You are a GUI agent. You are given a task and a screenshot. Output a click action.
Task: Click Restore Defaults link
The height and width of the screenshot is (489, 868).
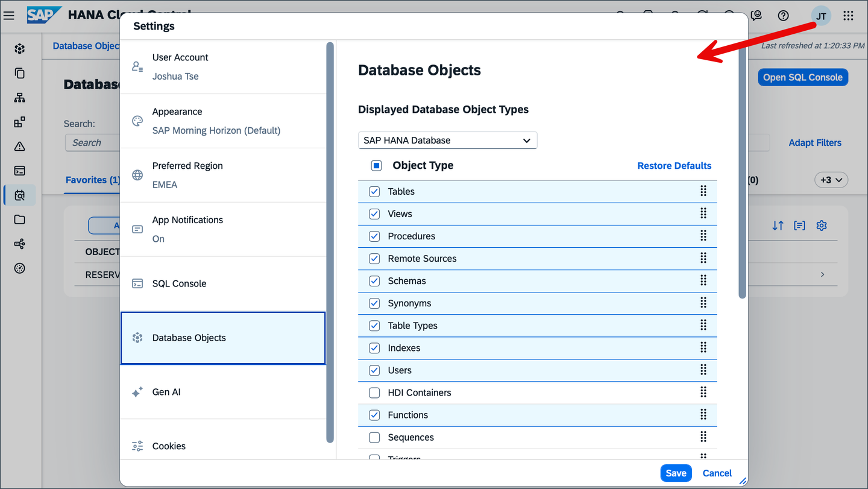[x=675, y=166]
